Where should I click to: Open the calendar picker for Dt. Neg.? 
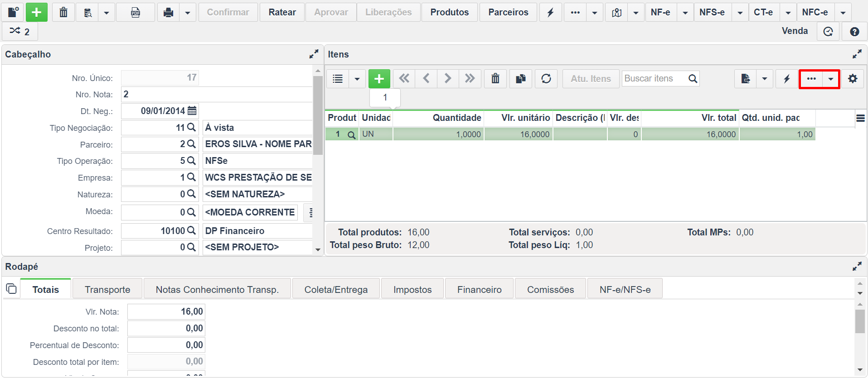tap(192, 111)
